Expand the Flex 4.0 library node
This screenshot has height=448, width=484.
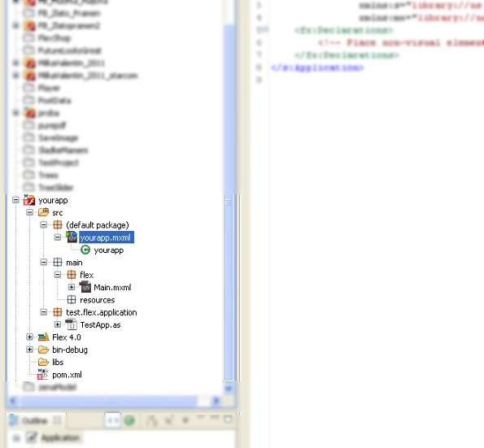tap(29, 337)
